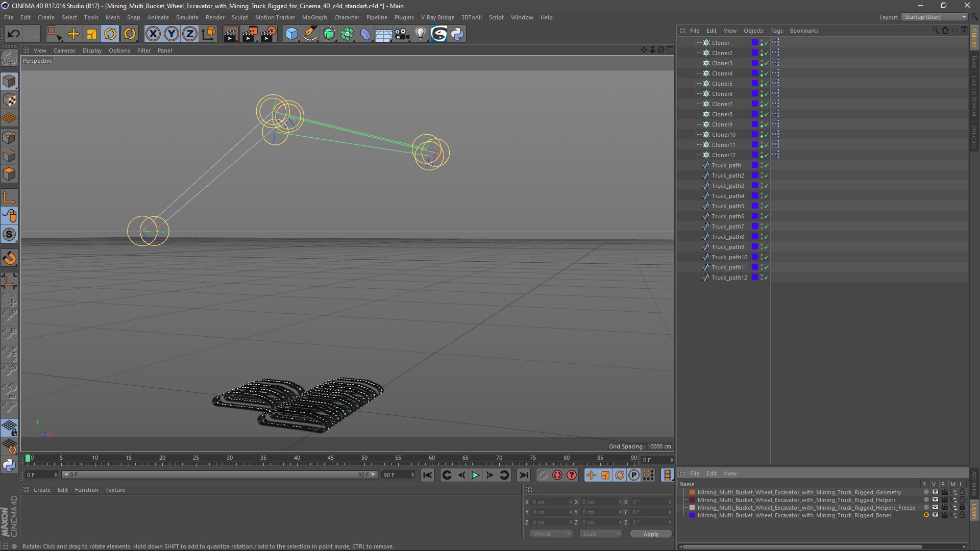Toggle solo on Rigged_Bones layer
This screenshot has height=551, width=980.
tap(926, 515)
